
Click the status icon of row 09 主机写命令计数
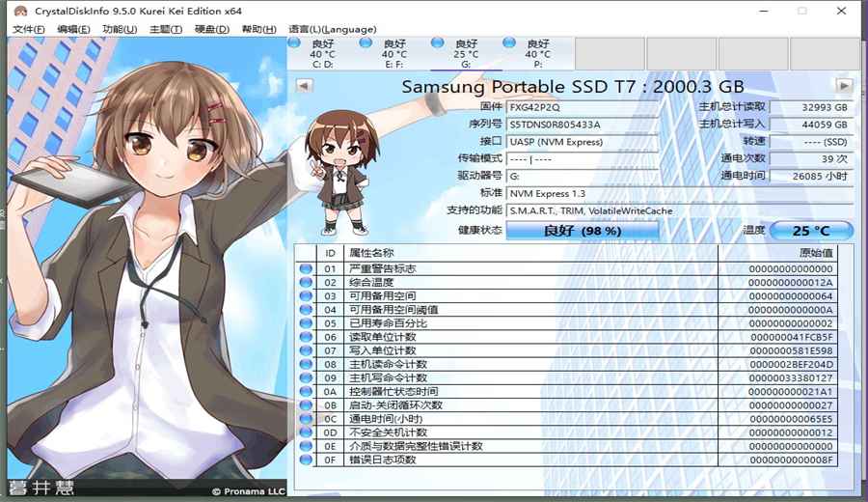pyautogui.click(x=306, y=377)
